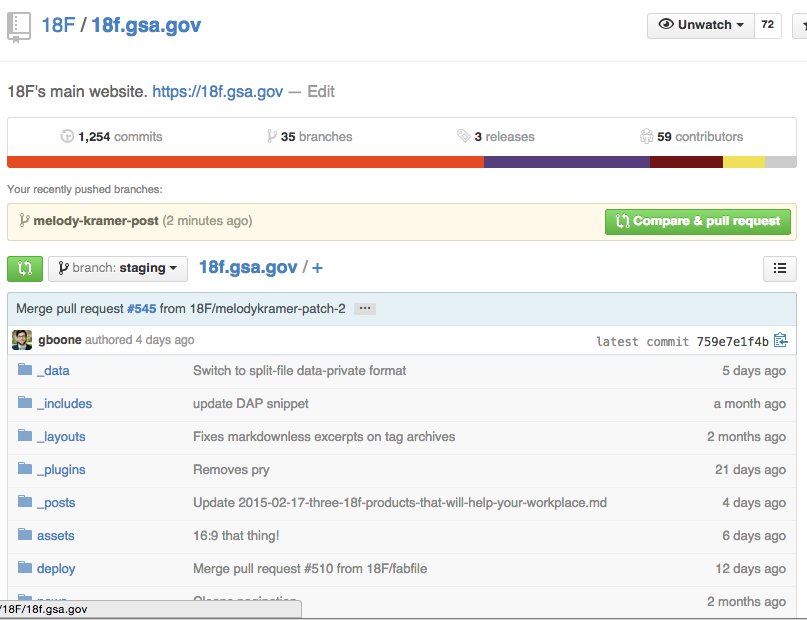Click gboone's avatar thumbnail
807x620 pixels.
click(22, 340)
